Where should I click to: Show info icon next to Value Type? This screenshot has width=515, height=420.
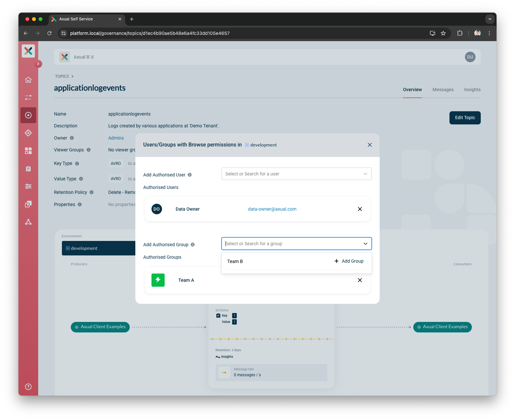click(x=81, y=179)
